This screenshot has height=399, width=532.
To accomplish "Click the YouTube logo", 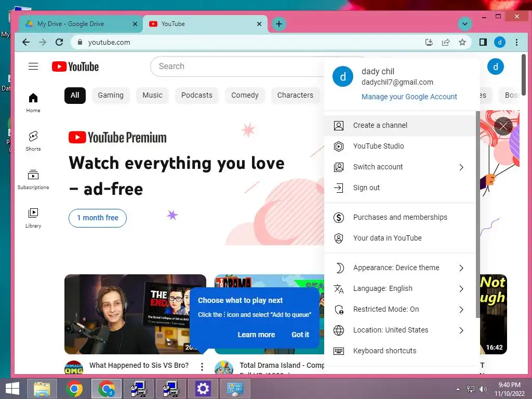I will (x=75, y=66).
